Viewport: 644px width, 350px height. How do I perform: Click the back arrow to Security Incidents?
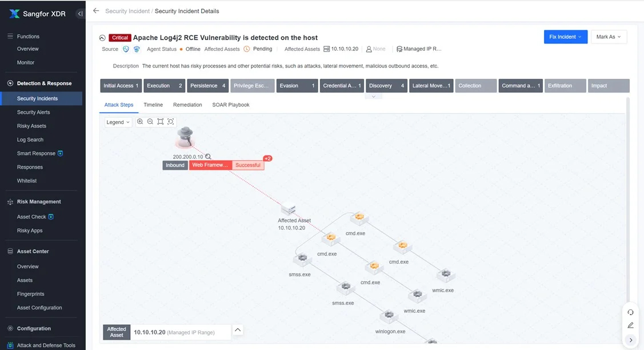coord(96,11)
